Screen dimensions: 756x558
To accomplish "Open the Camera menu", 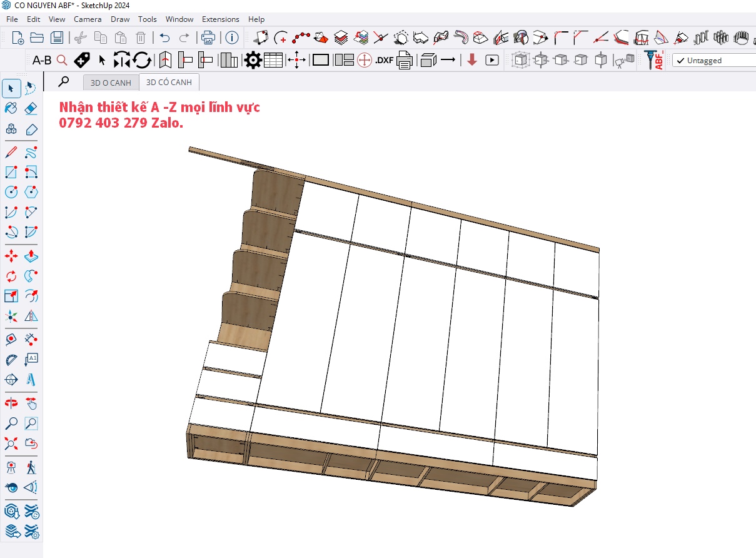I will click(x=88, y=19).
